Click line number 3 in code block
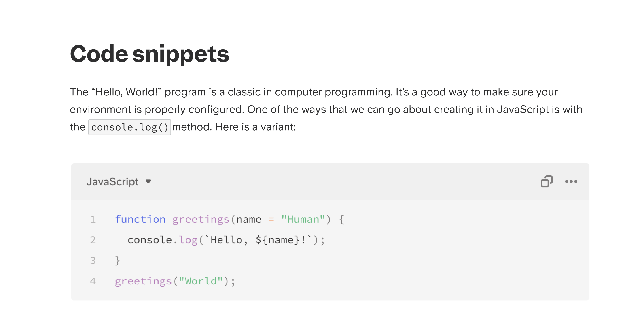 (93, 260)
